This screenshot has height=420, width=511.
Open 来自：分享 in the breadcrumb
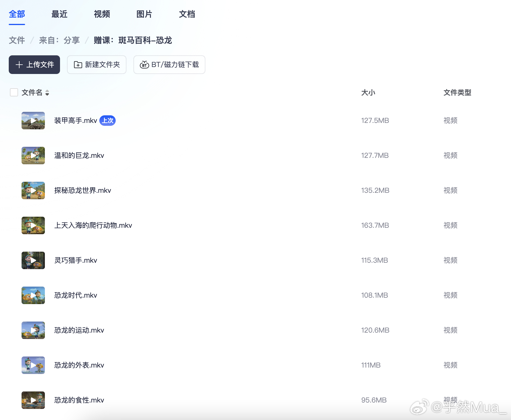click(59, 40)
